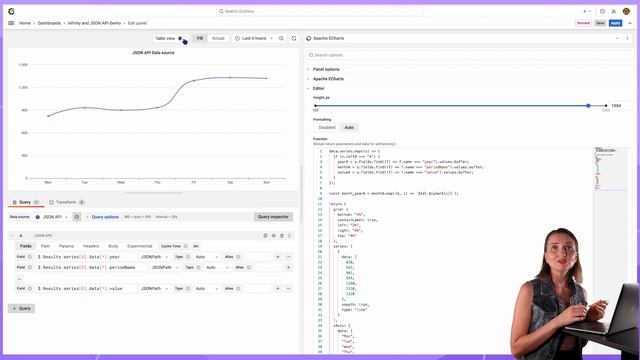Add a new query with + Query
Viewport: 640px width, 360px height.
coord(22,308)
